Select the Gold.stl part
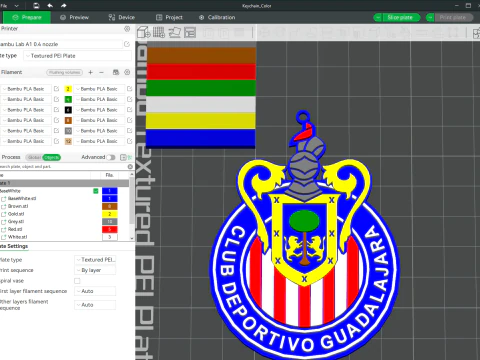 (x=16, y=214)
